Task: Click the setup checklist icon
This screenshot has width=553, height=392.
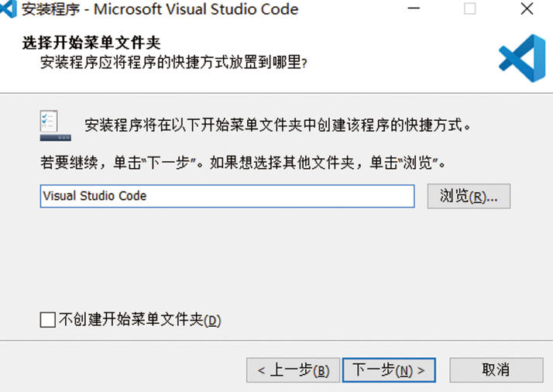Action: tap(55, 126)
